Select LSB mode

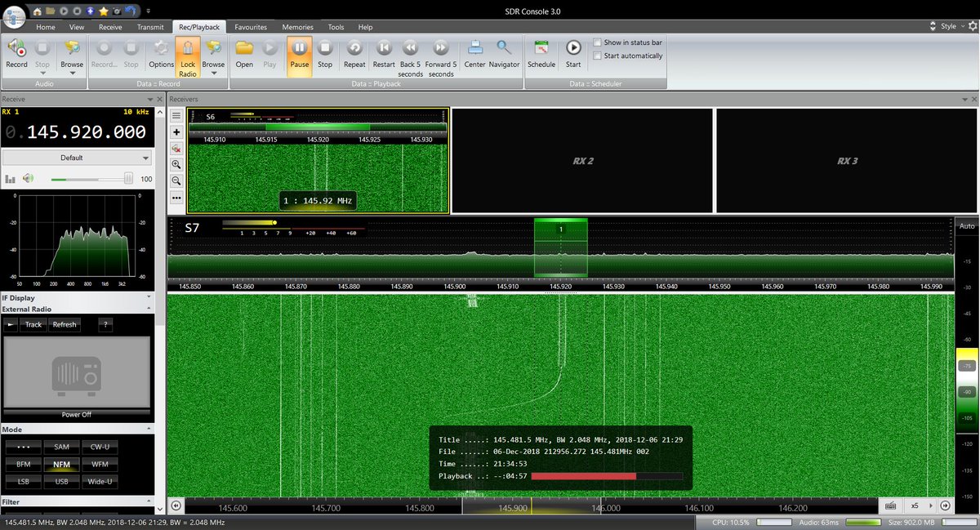(23, 481)
